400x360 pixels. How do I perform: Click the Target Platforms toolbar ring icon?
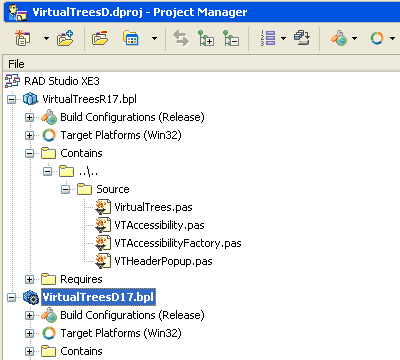click(377, 38)
